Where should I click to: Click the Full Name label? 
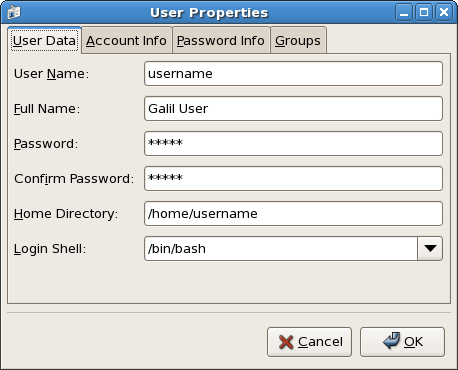tap(47, 109)
